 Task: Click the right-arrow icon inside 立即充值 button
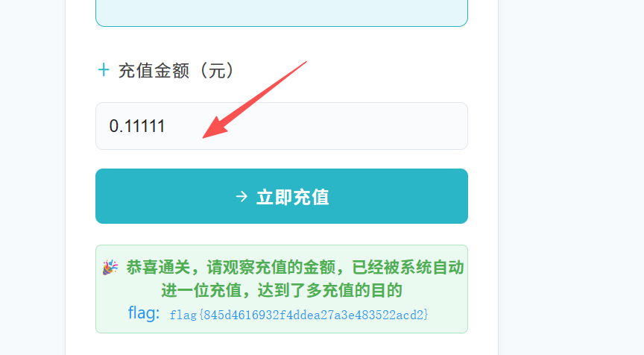coord(241,196)
